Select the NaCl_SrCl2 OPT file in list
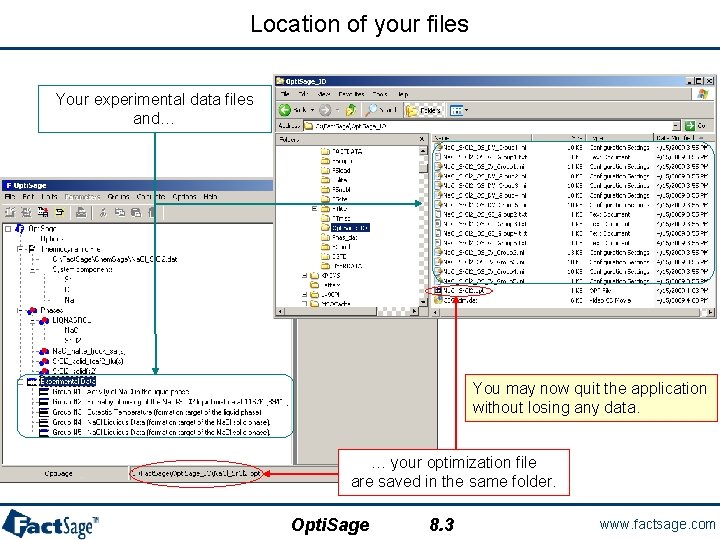Image resolution: width=720 pixels, height=540 pixels. tap(458, 291)
